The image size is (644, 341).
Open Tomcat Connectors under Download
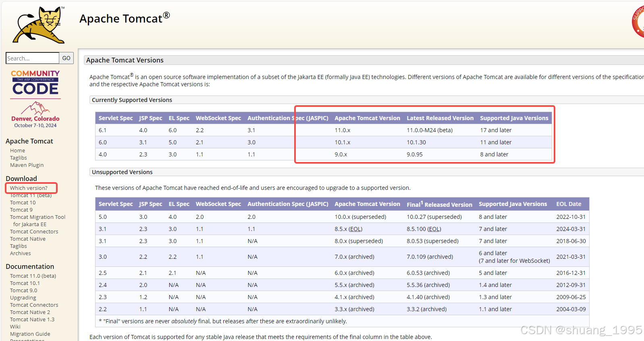coord(34,231)
